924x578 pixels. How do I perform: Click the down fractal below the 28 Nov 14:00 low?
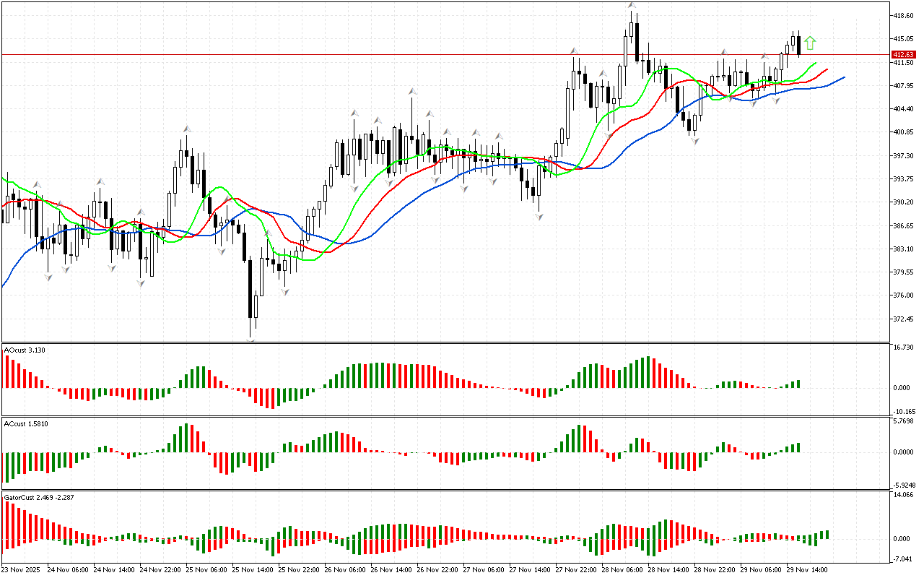[694, 141]
